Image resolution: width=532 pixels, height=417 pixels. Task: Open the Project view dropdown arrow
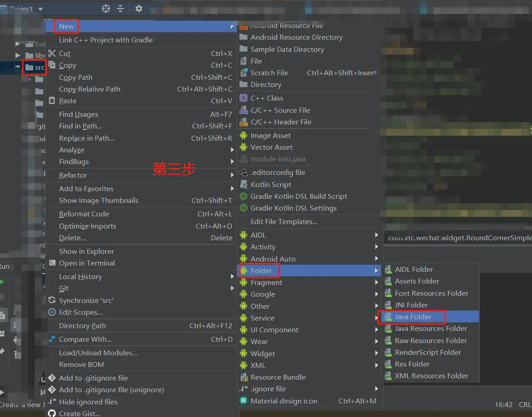tap(41, 9)
